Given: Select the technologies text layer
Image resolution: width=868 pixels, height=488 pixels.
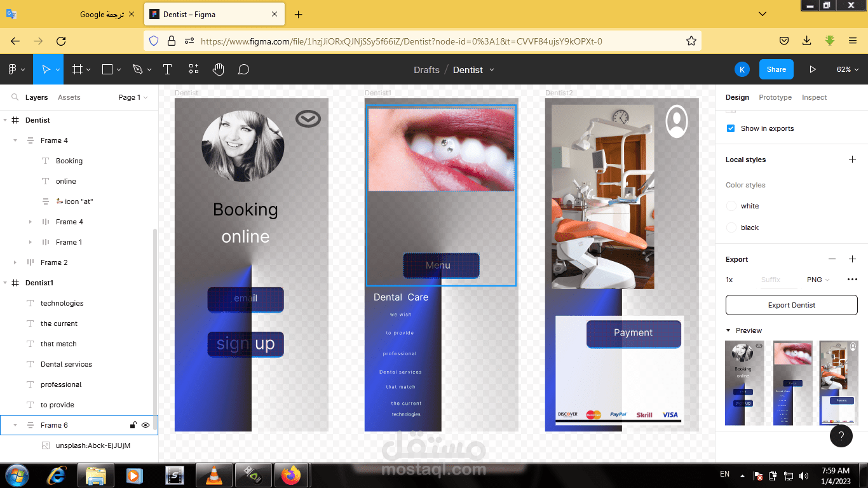Looking at the screenshot, I should click(x=62, y=303).
